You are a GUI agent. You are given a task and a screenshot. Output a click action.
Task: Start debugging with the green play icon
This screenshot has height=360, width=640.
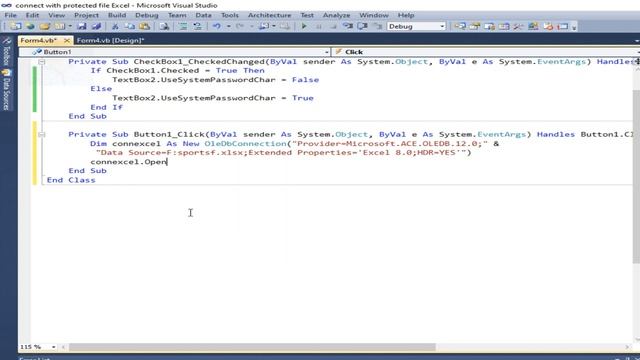[304, 26]
